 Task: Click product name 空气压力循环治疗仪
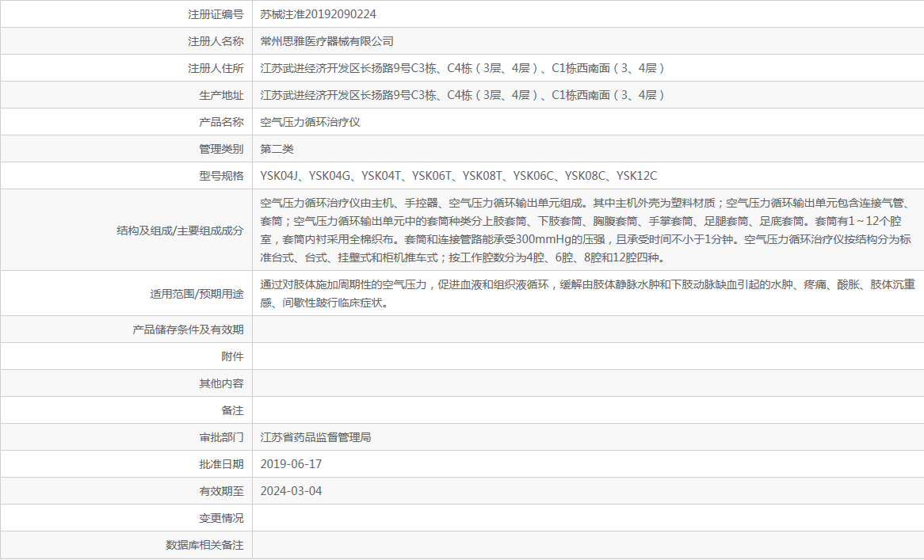[311, 122]
